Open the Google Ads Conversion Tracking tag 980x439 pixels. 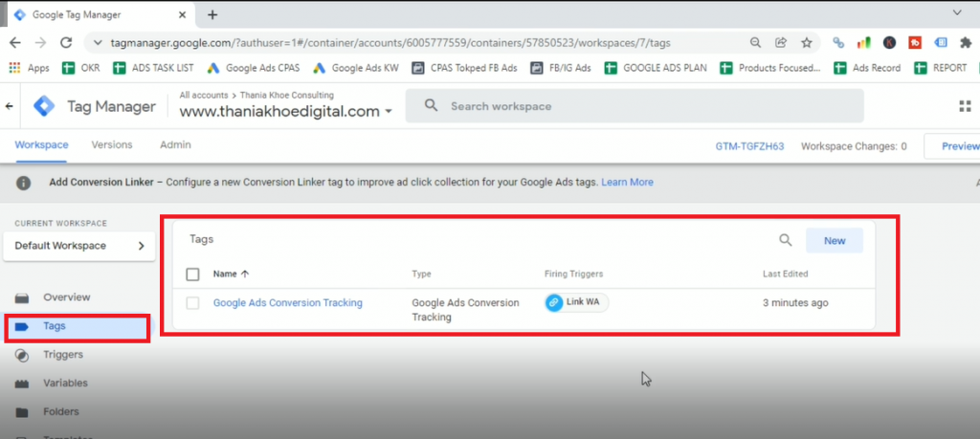tap(287, 303)
